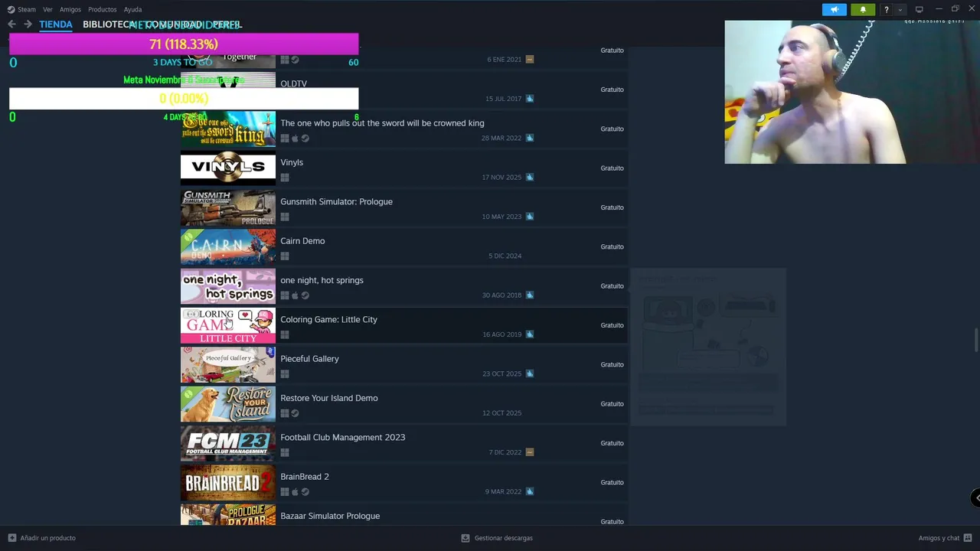Click Windows icon under Cairn Demo
The height and width of the screenshot is (551, 980).
[x=285, y=256]
